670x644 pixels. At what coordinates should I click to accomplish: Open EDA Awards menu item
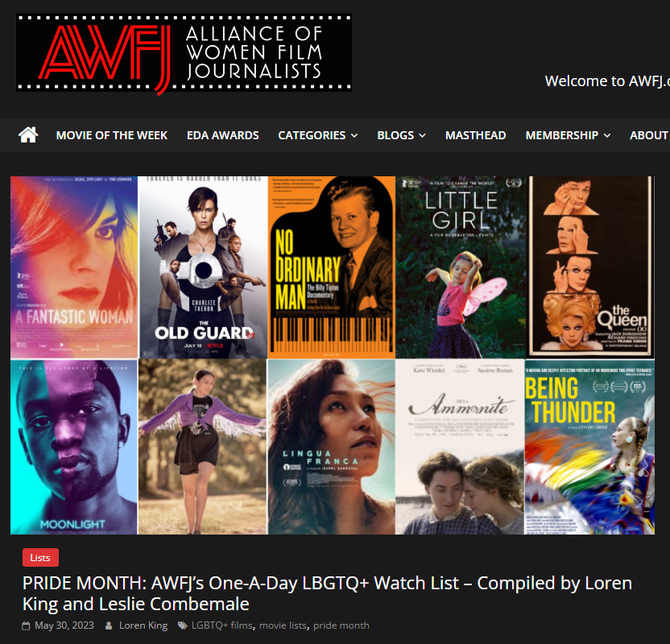click(x=222, y=135)
